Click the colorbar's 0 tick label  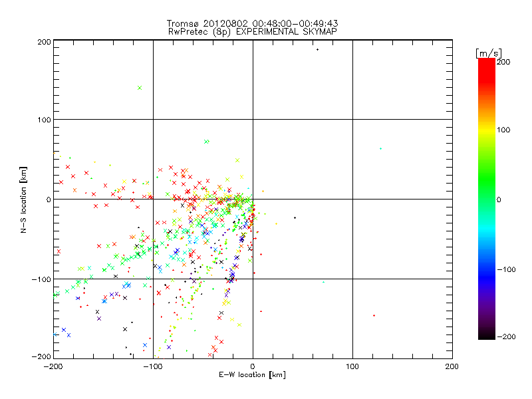click(x=503, y=199)
